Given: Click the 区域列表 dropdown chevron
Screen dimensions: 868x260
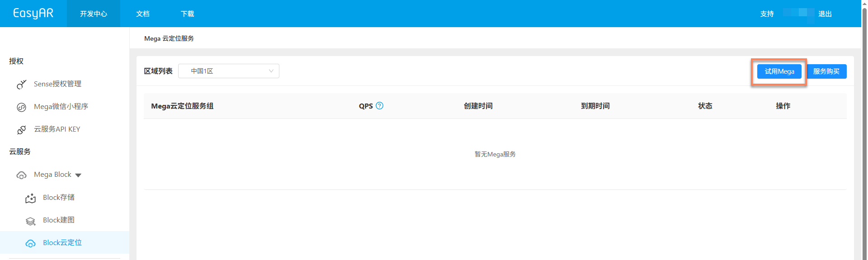Looking at the screenshot, I should click(271, 71).
